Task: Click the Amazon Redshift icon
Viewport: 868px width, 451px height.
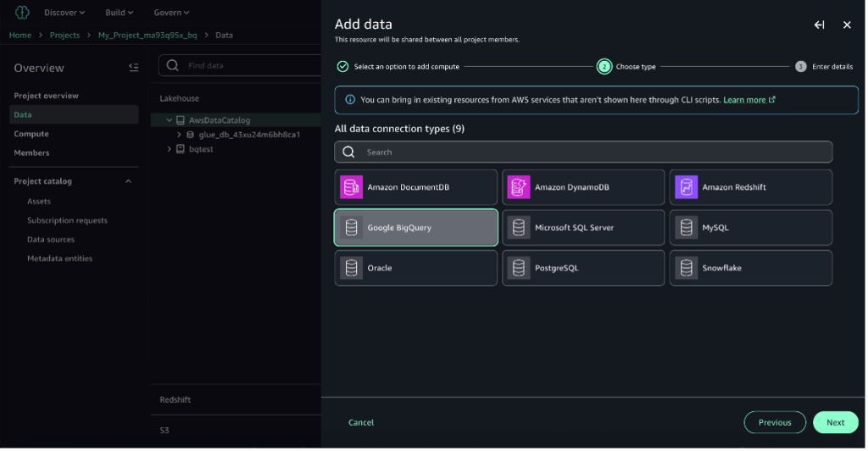Action: click(686, 187)
